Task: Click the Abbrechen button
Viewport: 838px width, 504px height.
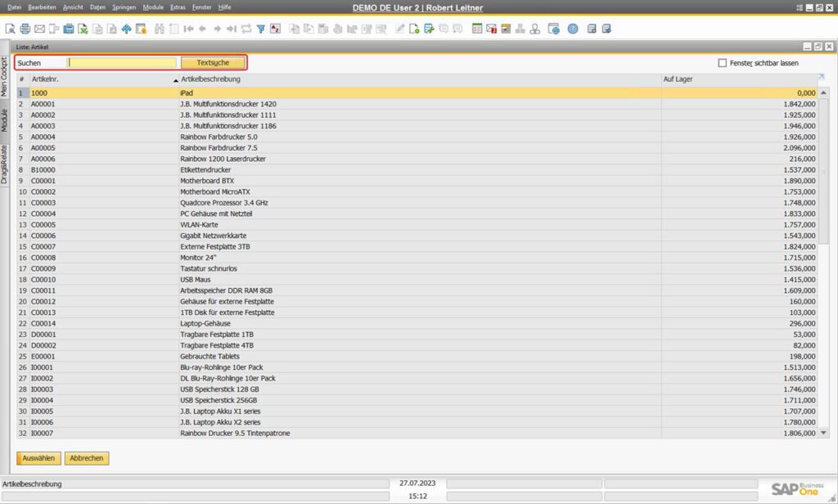Action: 87,458
